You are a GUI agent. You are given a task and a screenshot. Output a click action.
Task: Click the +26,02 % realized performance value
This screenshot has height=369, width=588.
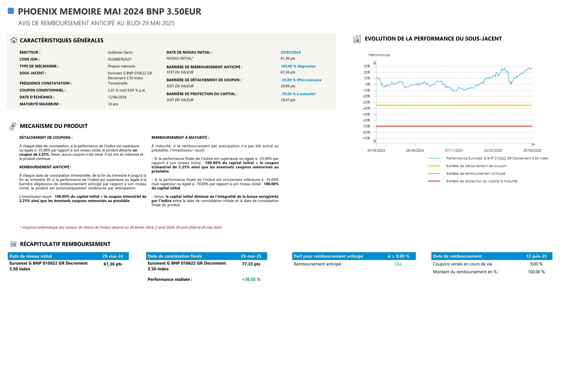coord(251,279)
